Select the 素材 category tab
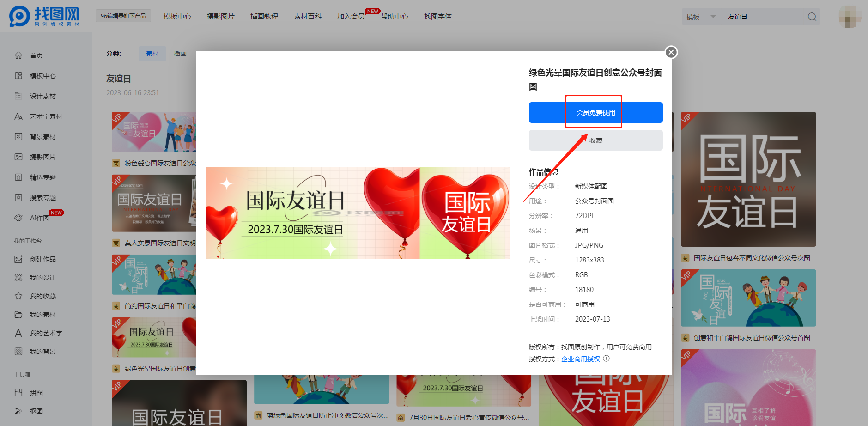The width and height of the screenshot is (868, 426). tap(152, 54)
